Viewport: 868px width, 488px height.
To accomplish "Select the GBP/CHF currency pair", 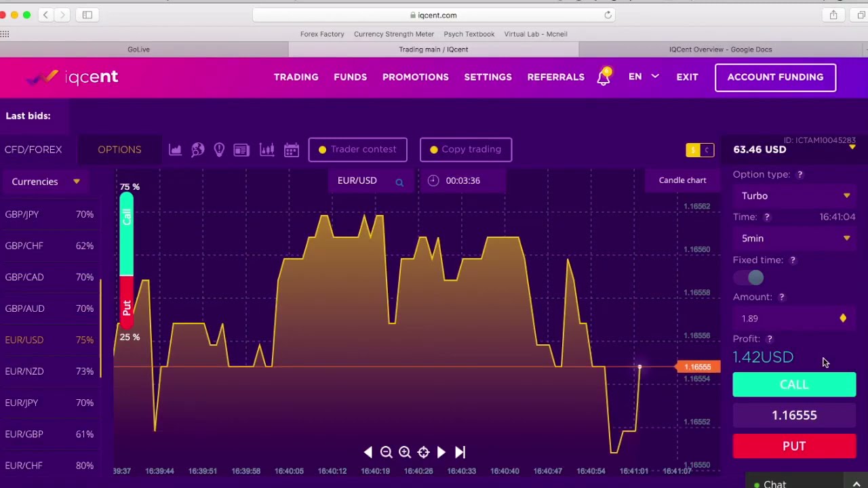I will [49, 245].
